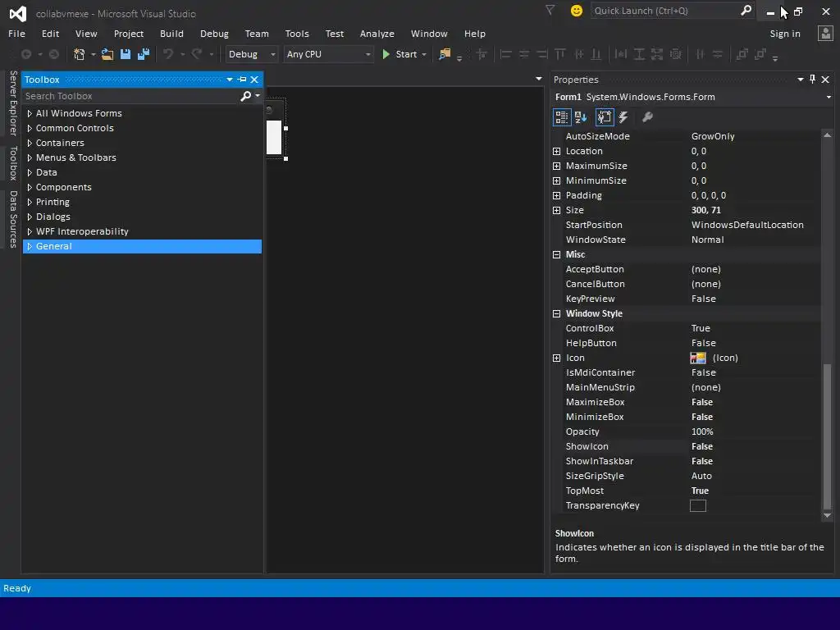Open the Toolbox window position menu arrow
Viewport: 840px width, 630px height.
[x=230, y=80]
